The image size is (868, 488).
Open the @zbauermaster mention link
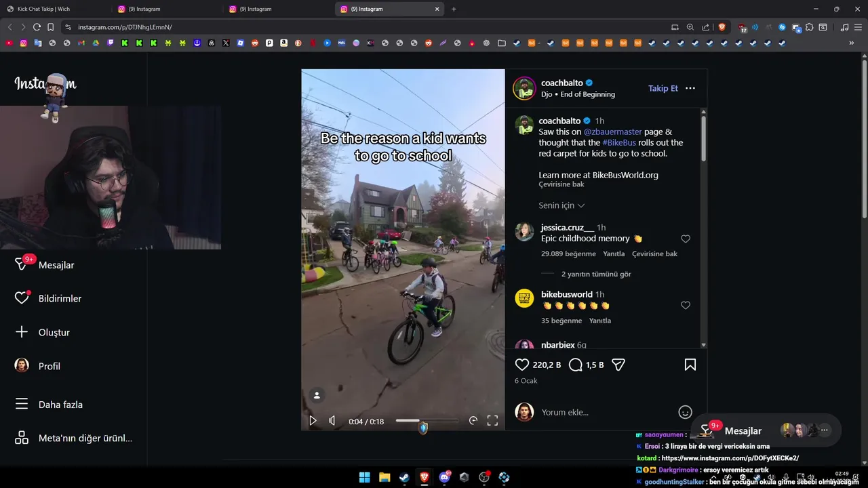612,131
